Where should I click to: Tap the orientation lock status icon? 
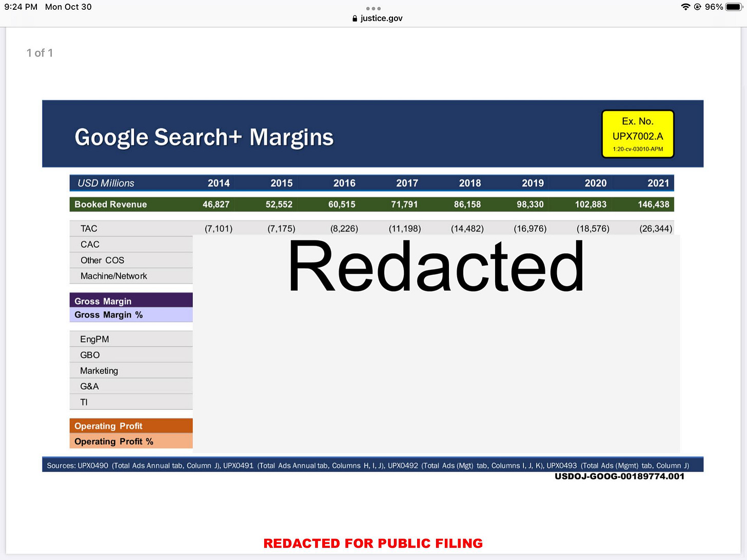(x=698, y=7)
